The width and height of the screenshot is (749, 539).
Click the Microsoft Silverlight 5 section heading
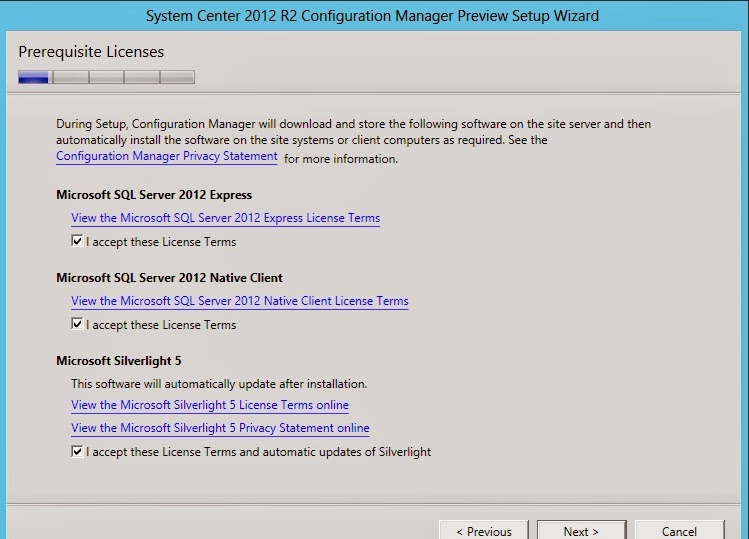[118, 361]
